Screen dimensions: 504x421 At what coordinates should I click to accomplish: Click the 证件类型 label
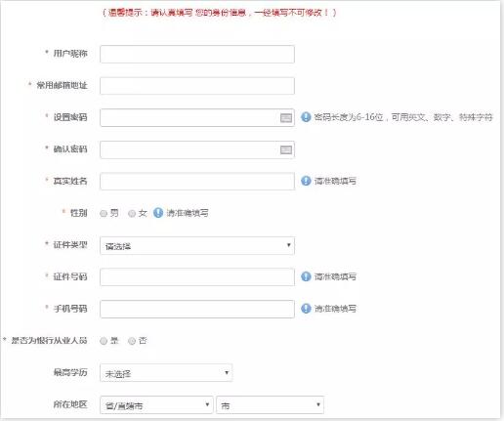click(x=70, y=244)
